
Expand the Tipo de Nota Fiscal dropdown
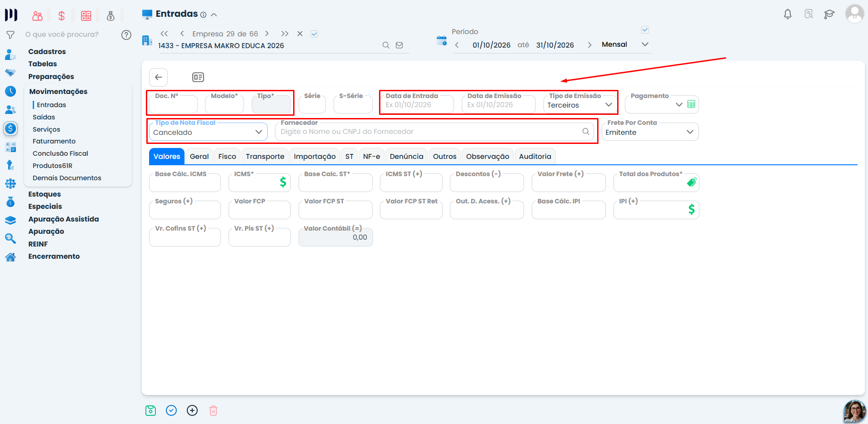pos(208,132)
